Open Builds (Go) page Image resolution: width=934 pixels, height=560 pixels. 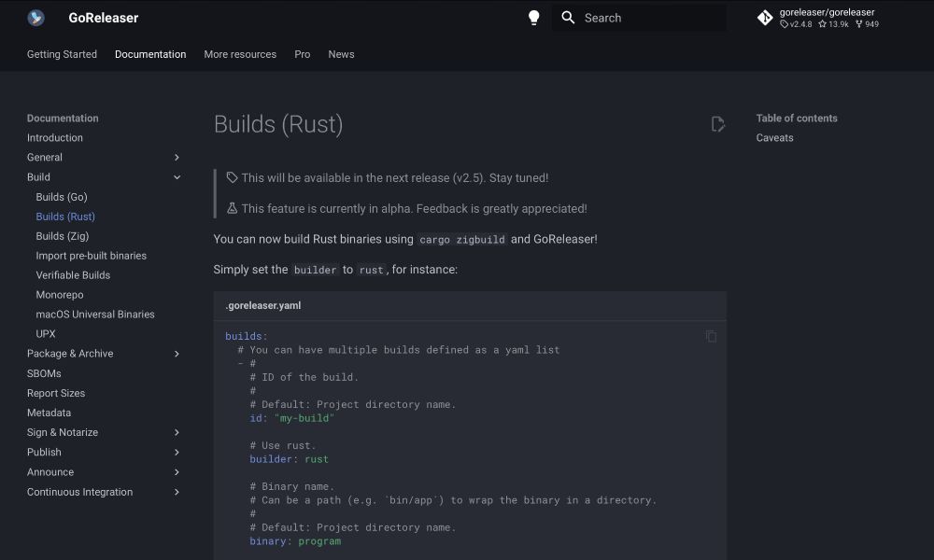pos(62,197)
